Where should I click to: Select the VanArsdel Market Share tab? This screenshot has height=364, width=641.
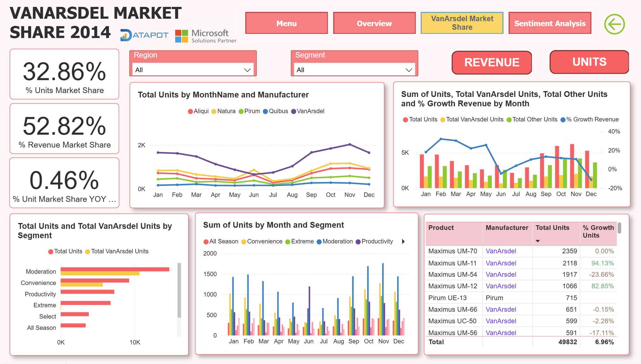point(462,23)
